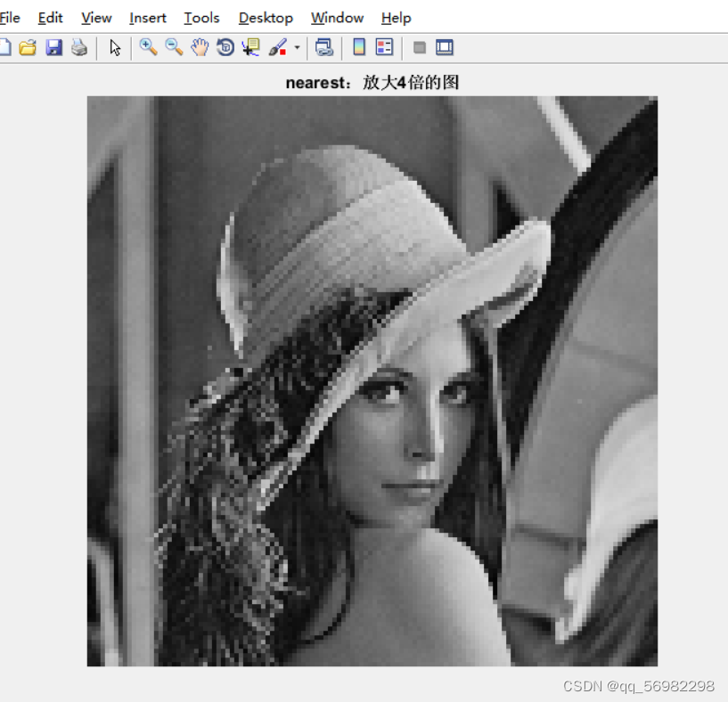
Task: Open the Tools menu
Action: tap(201, 18)
